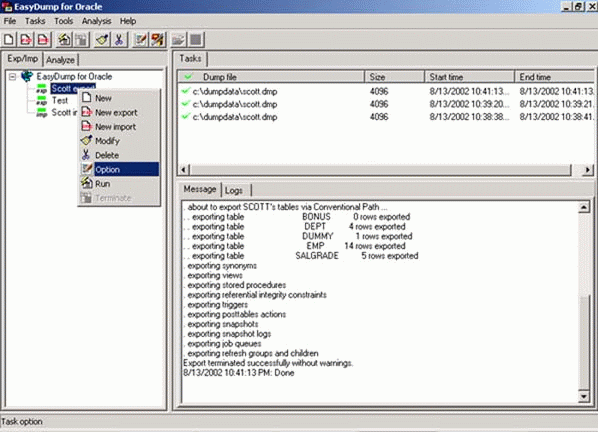The height and width of the screenshot is (432, 598).
Task: Click the grey square stop toolbar icon
Action: click(196, 40)
